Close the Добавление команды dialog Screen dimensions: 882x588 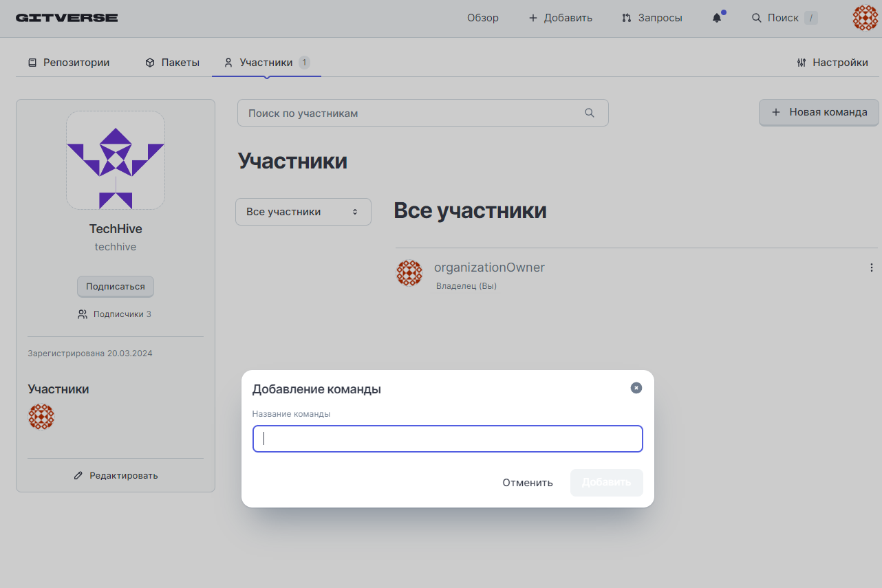(x=636, y=388)
